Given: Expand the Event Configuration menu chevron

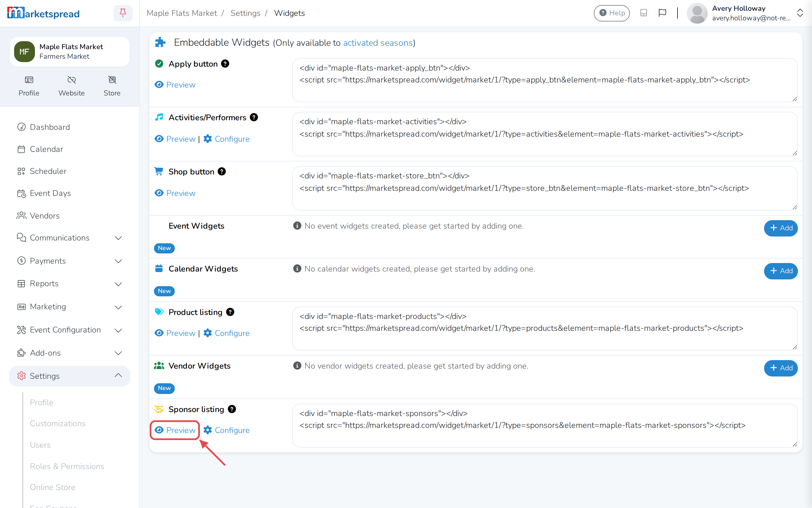Looking at the screenshot, I should tap(118, 330).
